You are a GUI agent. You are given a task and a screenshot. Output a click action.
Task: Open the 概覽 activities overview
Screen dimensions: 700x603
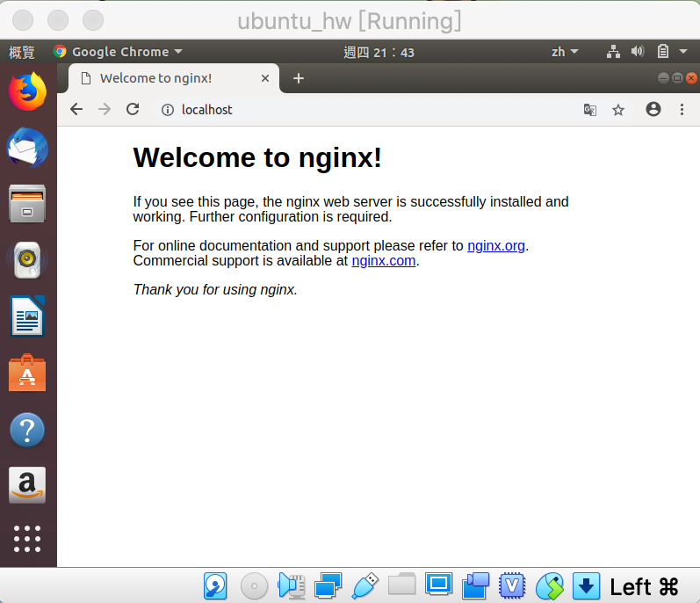22,52
